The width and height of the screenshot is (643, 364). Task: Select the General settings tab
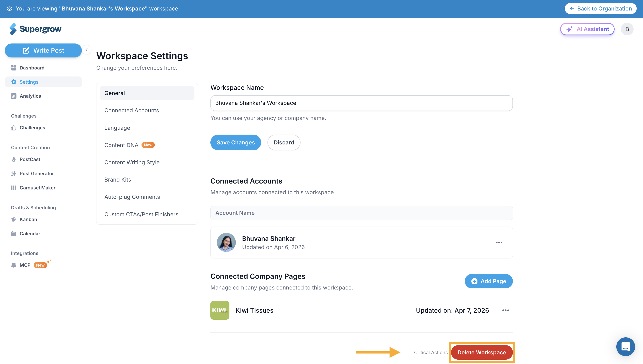[x=147, y=93]
